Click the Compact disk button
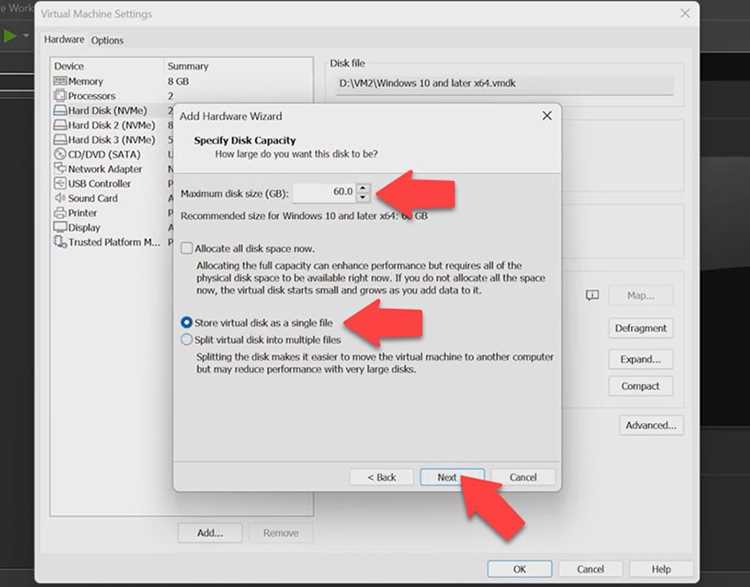This screenshot has height=587, width=750. (640, 386)
